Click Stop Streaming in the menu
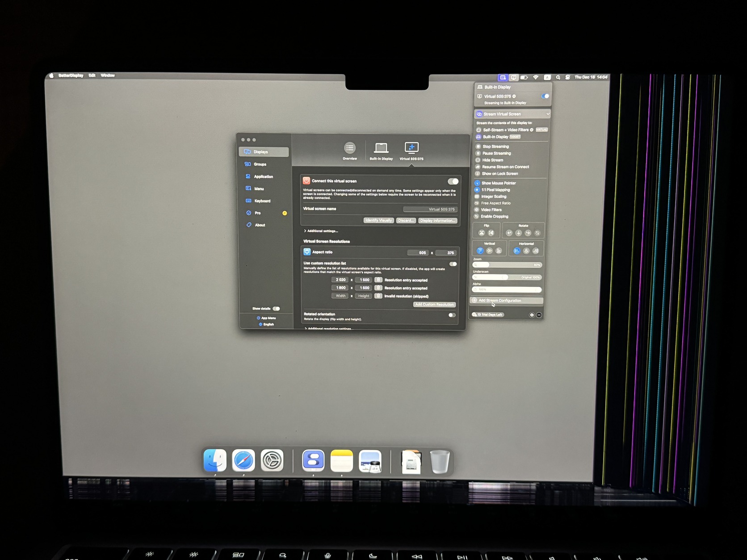 click(x=492, y=146)
